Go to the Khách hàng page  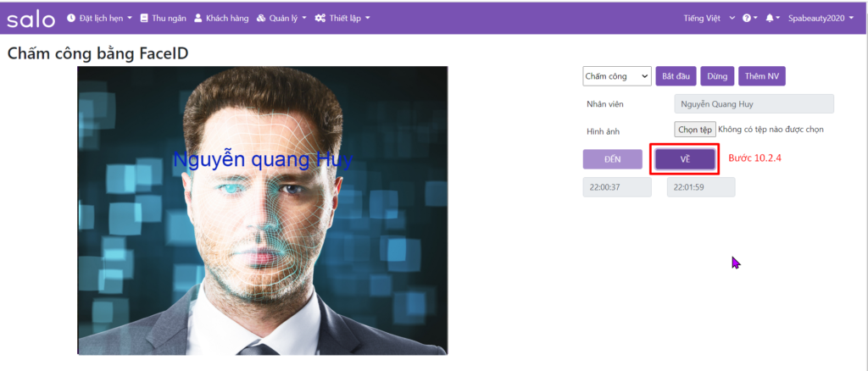[221, 19]
